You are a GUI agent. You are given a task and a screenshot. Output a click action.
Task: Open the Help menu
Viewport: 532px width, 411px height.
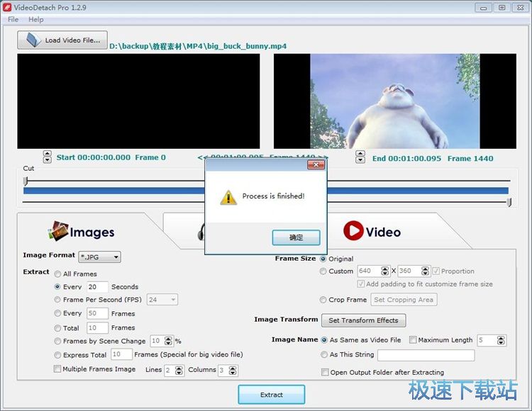pos(36,19)
